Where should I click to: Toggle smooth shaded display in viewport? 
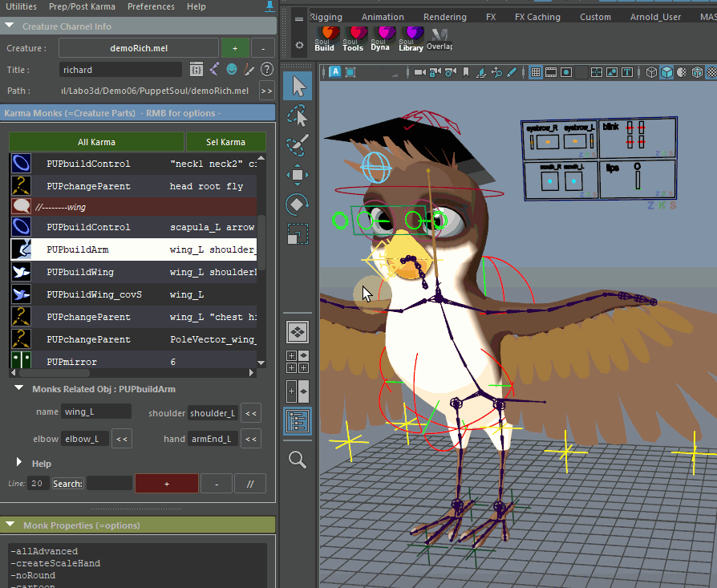click(666, 72)
